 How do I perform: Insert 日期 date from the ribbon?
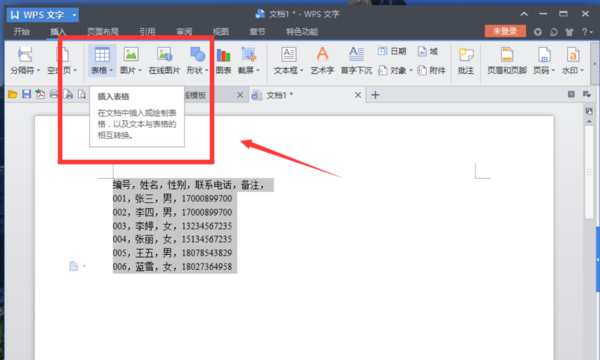392,51
